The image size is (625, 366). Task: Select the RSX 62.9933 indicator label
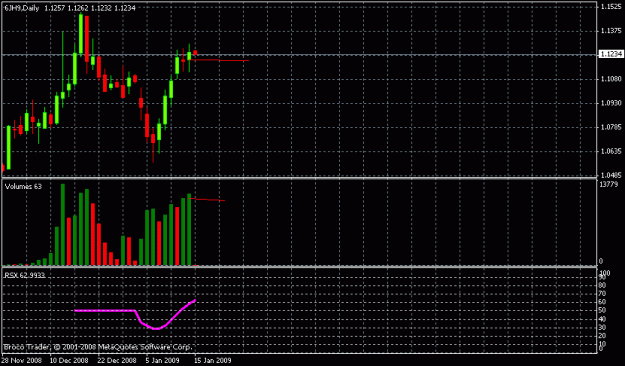[25, 275]
